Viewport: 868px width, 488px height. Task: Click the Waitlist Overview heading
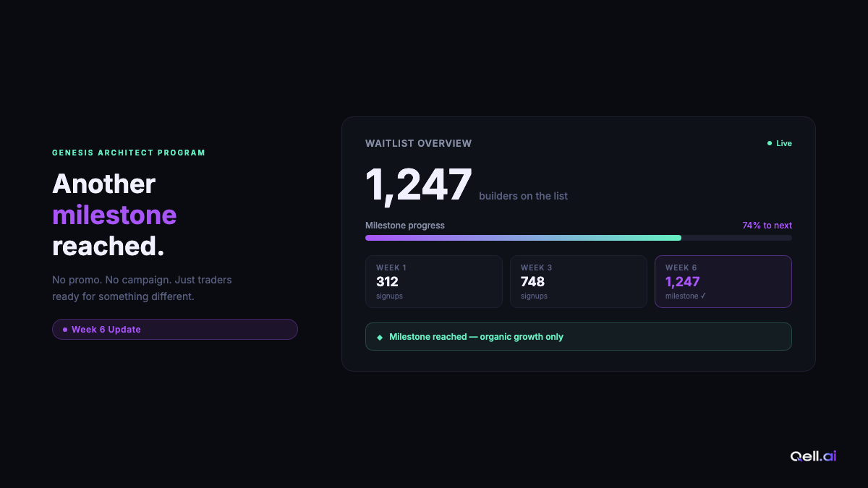click(418, 143)
